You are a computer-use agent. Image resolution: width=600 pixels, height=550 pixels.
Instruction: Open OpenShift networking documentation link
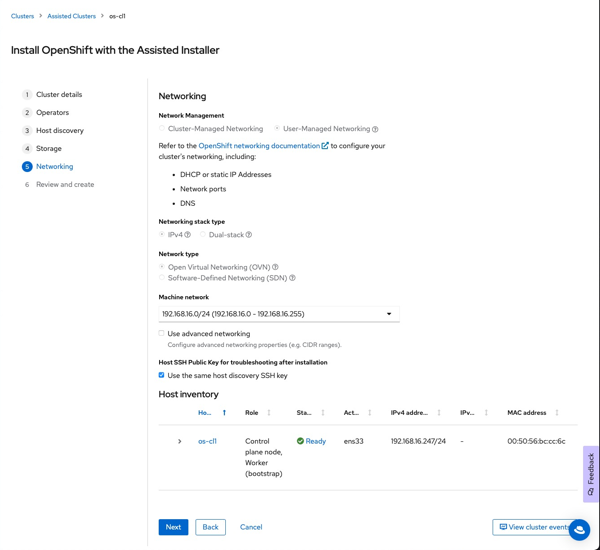(x=259, y=146)
